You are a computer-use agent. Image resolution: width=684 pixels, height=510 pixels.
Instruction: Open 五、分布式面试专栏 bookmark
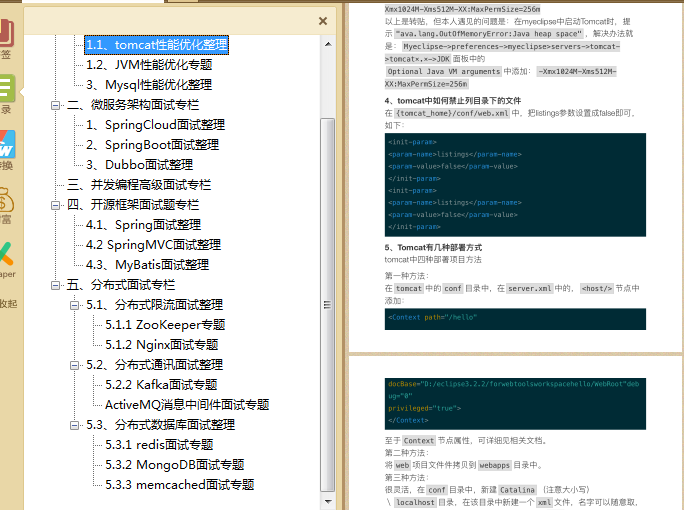point(121,285)
